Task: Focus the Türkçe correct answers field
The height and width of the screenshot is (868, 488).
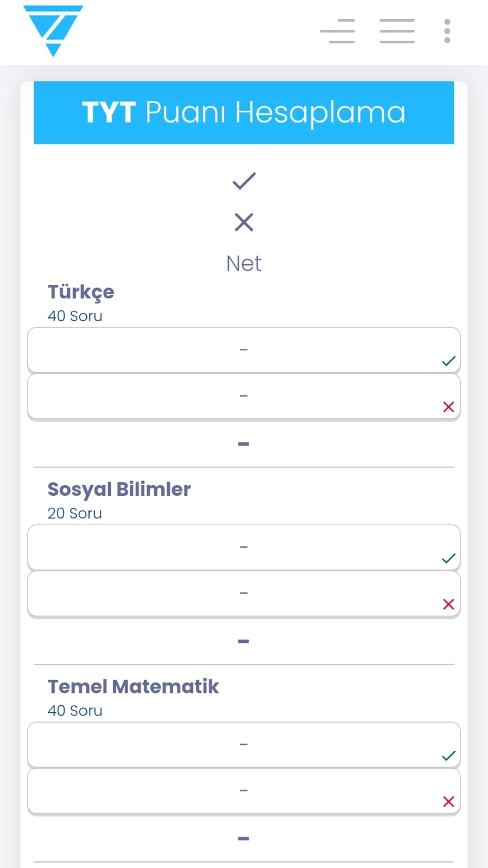Action: pyautogui.click(x=244, y=350)
